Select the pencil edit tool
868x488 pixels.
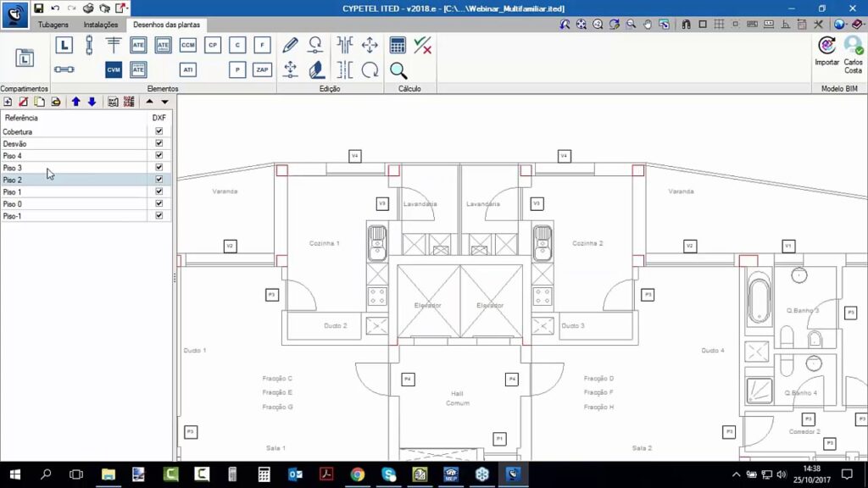click(x=291, y=45)
